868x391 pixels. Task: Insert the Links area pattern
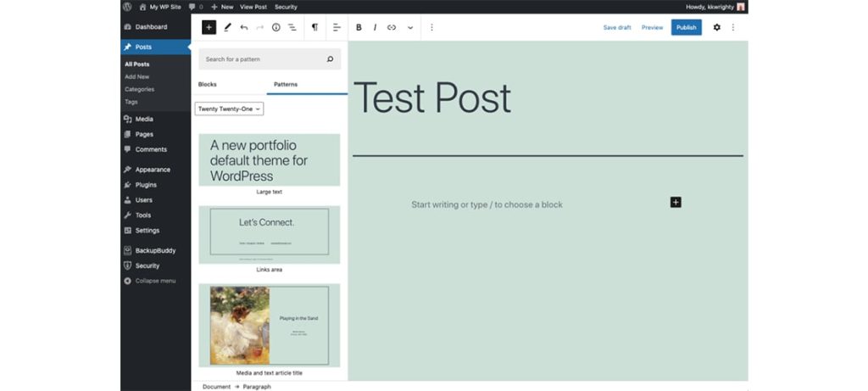coord(270,235)
